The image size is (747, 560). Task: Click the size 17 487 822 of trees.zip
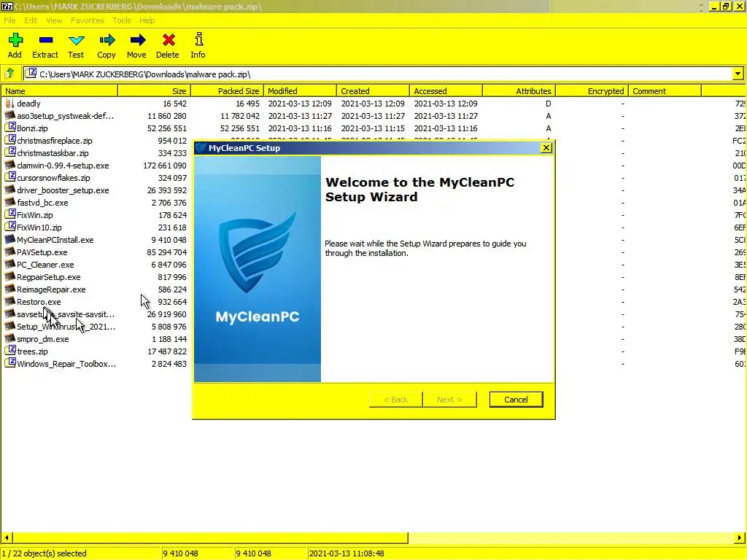pos(167,351)
